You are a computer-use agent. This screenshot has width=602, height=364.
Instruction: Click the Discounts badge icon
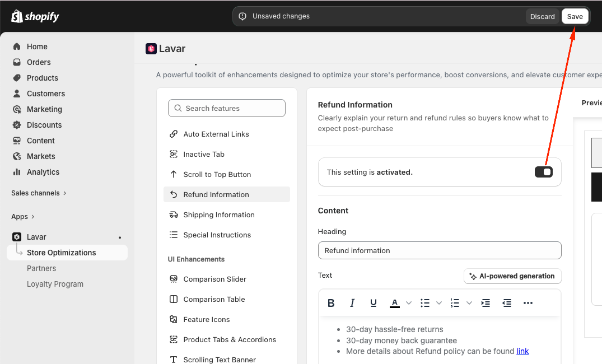pyautogui.click(x=16, y=125)
